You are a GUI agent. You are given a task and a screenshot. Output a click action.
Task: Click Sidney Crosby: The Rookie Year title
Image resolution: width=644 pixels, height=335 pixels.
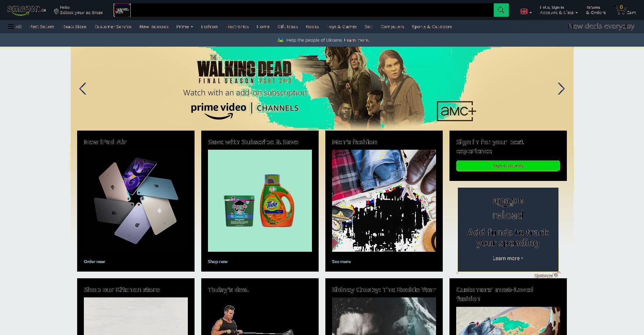tap(384, 290)
